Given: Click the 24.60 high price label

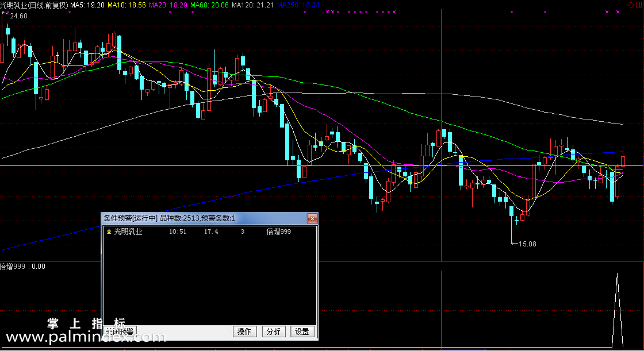Looking at the screenshot, I should [x=18, y=16].
